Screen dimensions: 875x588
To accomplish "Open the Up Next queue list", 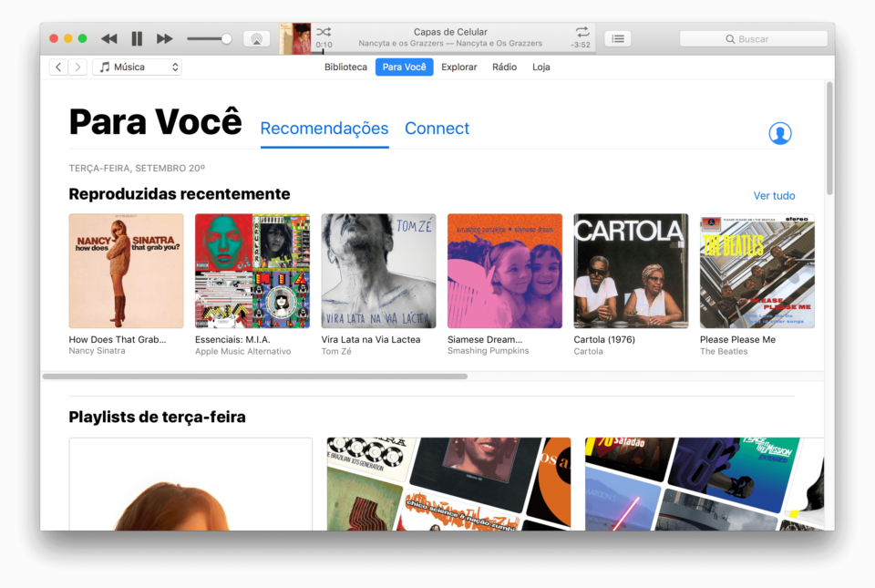I will click(618, 38).
